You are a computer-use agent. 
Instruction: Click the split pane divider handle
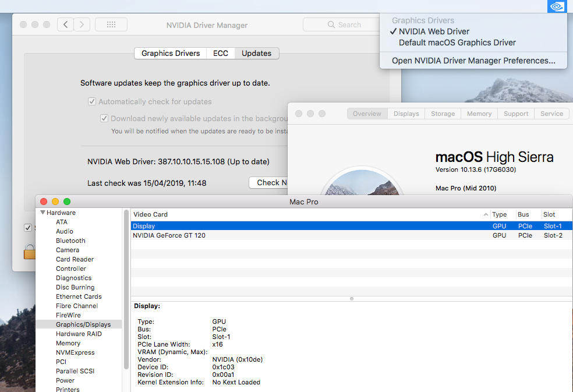[352, 299]
